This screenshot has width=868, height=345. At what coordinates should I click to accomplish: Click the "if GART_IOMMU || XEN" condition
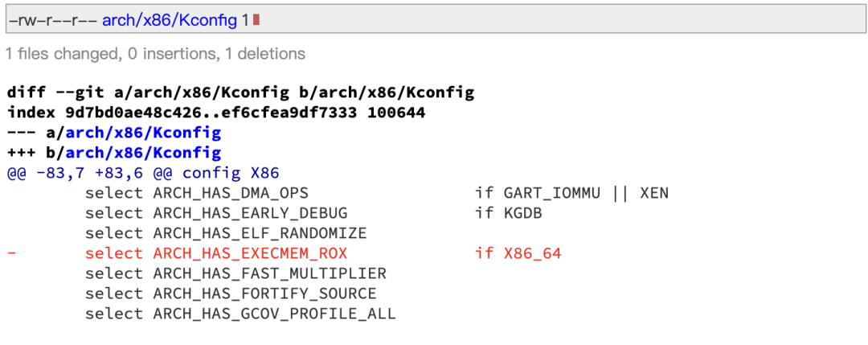point(571,193)
